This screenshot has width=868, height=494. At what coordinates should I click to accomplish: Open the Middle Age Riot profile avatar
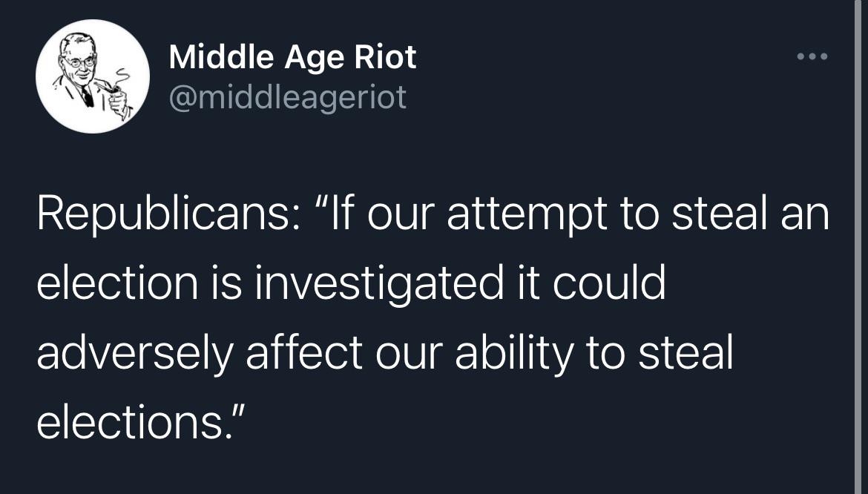click(x=93, y=76)
